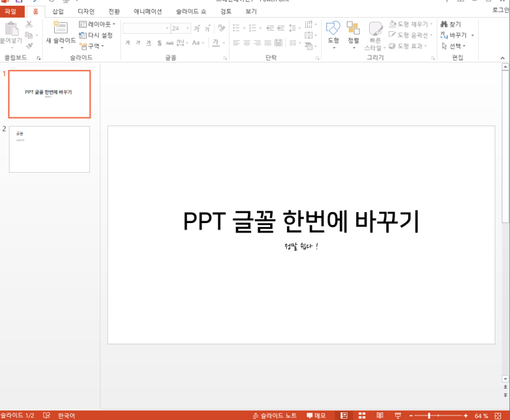
Task: Click the Copy icon in clipboard group
Action: click(x=29, y=35)
